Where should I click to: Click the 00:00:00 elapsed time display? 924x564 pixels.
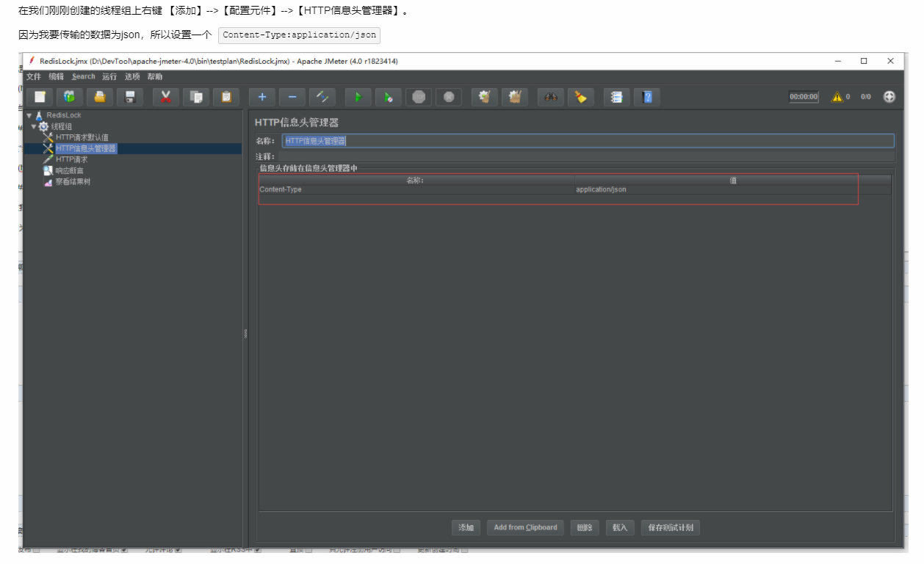tap(804, 96)
